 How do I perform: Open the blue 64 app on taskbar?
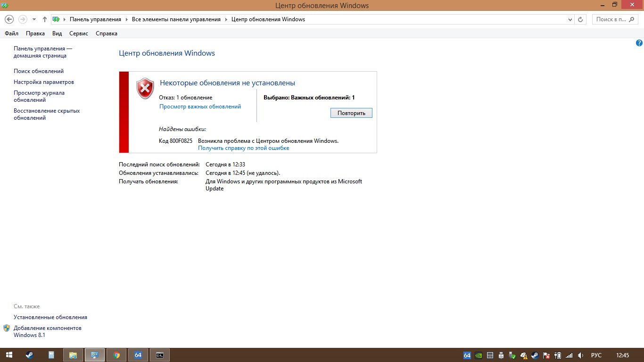click(138, 355)
